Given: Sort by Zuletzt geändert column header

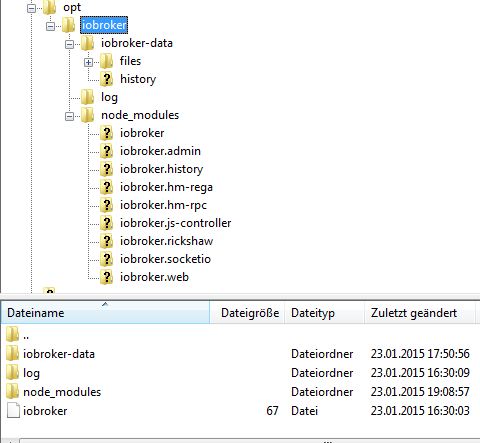Looking at the screenshot, I should (x=420, y=312).
